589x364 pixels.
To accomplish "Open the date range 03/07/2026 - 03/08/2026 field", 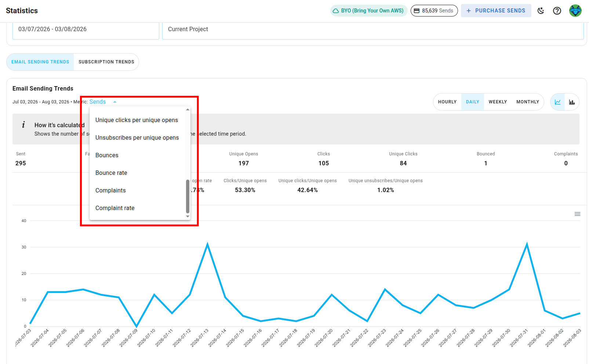I will [86, 30].
